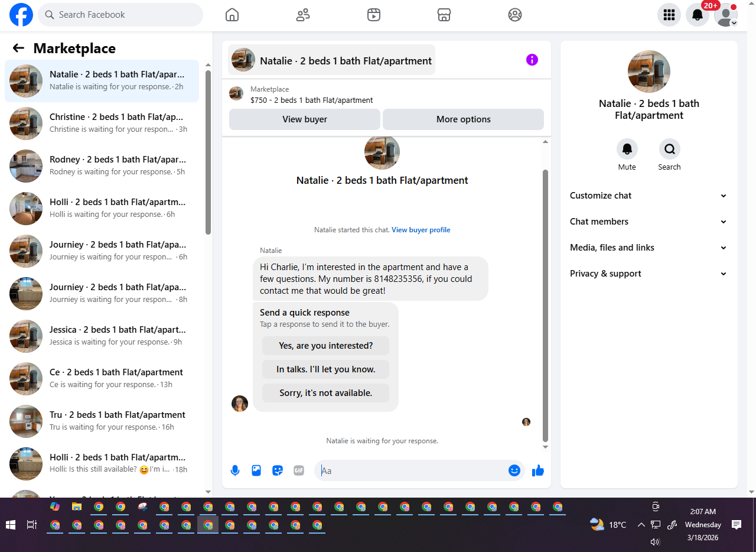Open File Explorer from the taskbar
This screenshot has width=756, height=552.
(x=77, y=507)
